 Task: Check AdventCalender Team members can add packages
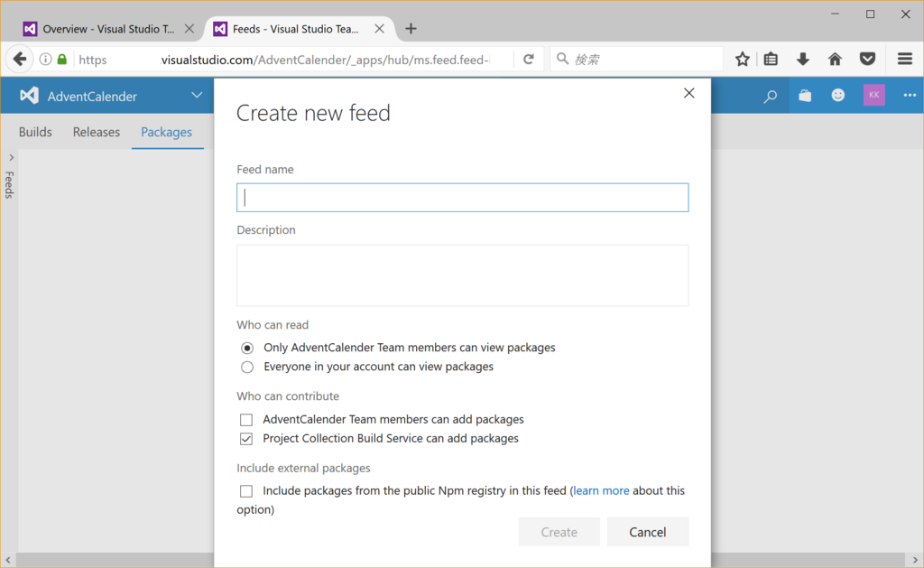246,419
